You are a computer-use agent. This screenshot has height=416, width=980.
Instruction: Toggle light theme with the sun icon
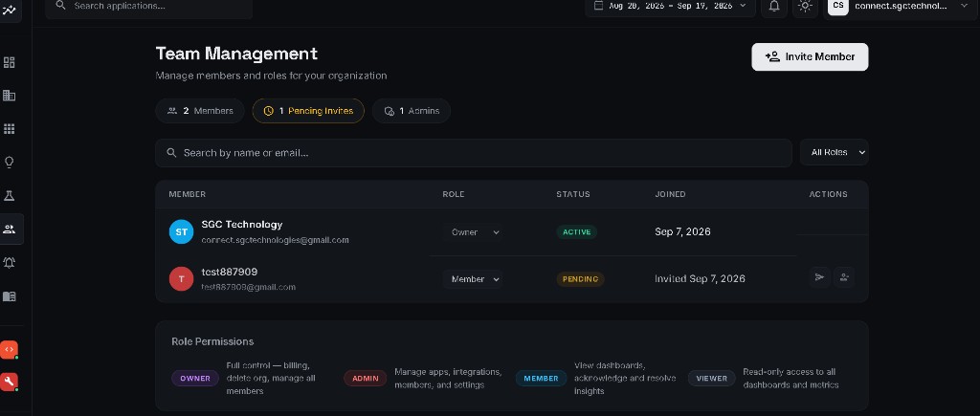tap(805, 7)
